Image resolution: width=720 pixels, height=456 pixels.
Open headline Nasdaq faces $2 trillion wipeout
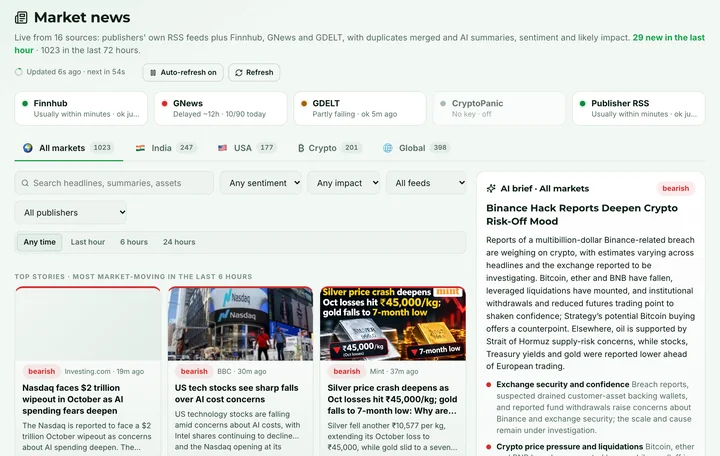[73, 399]
